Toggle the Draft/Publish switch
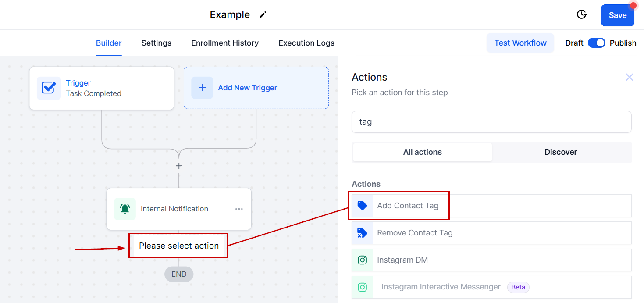The height and width of the screenshot is (303, 644). coord(596,43)
